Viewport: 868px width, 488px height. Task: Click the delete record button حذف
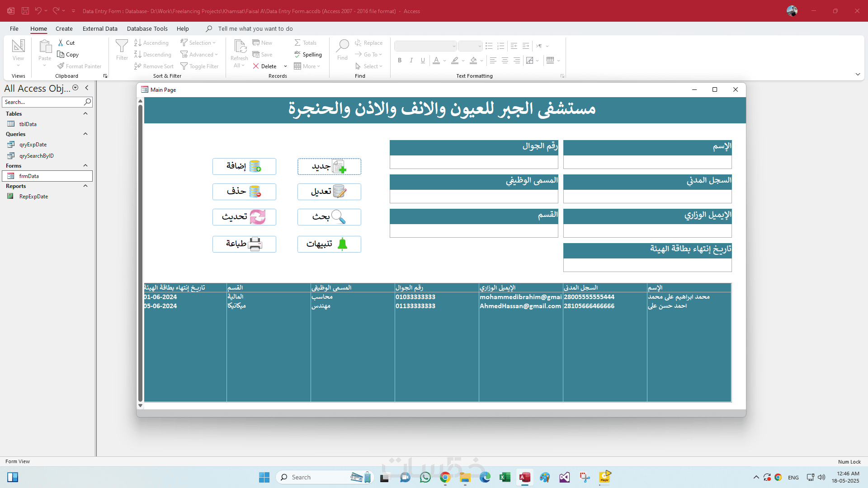244,192
